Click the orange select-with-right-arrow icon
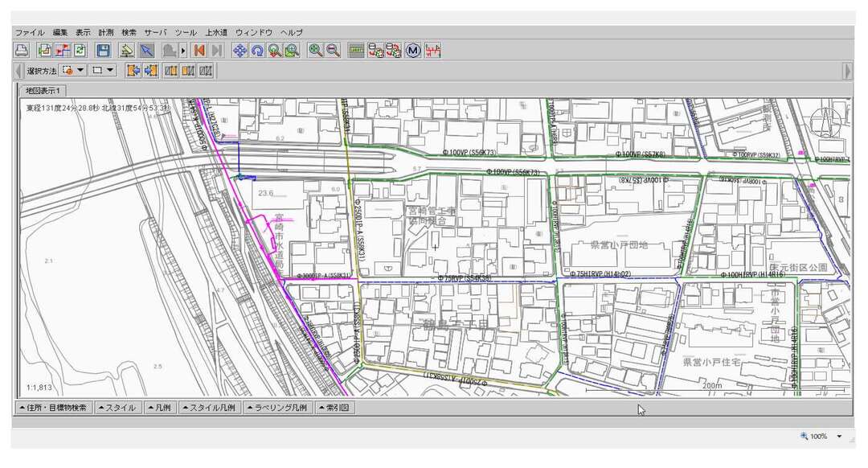Screen dimensions: 868x468 (x=150, y=70)
